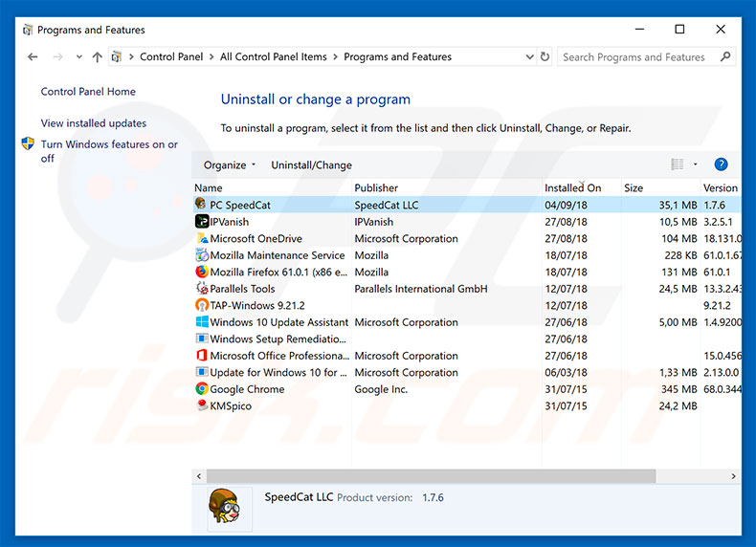Go up one level with up arrow
Image resolution: width=756 pixels, height=547 pixels.
pyautogui.click(x=97, y=56)
